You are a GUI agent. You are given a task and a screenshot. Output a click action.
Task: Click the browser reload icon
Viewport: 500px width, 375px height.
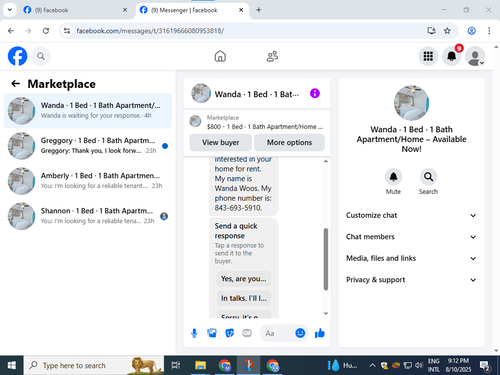tap(46, 31)
